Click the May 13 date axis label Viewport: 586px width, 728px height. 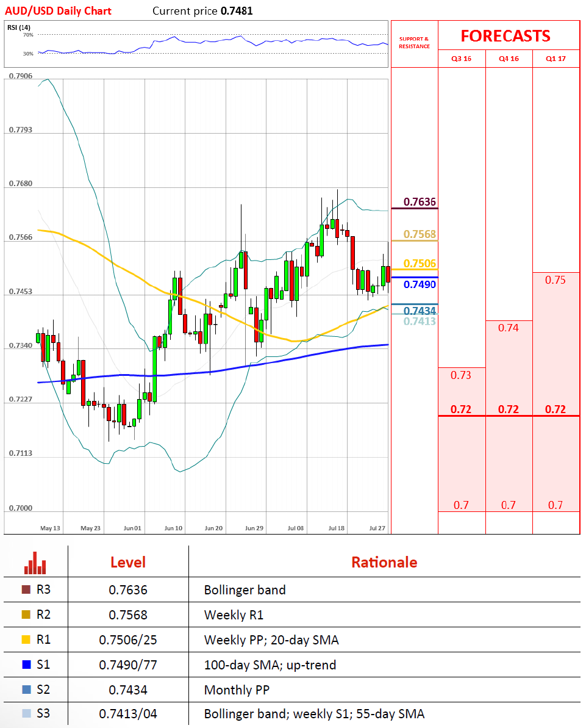(x=50, y=528)
